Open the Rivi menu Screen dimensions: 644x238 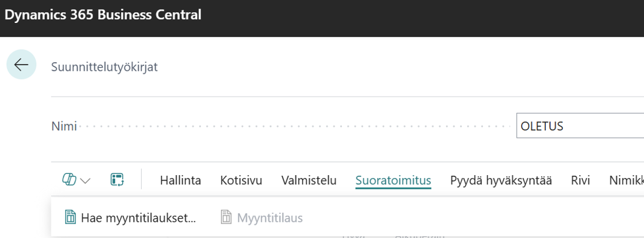(580, 180)
